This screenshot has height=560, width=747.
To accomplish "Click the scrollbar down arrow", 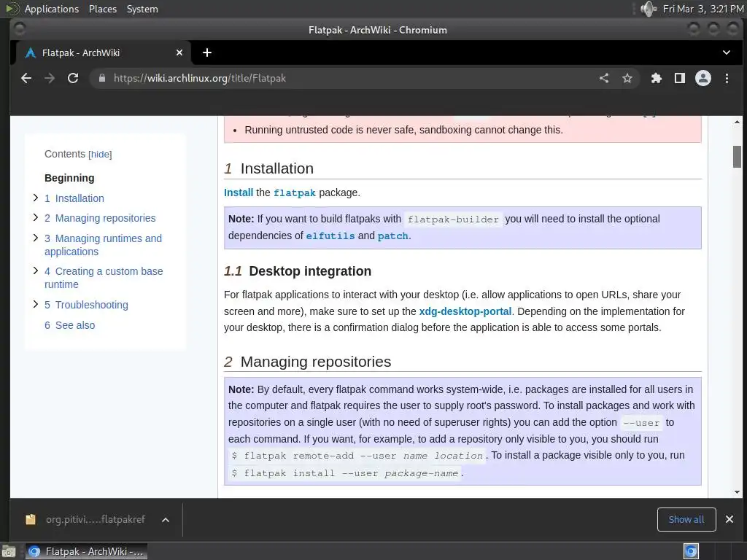I will (x=737, y=492).
